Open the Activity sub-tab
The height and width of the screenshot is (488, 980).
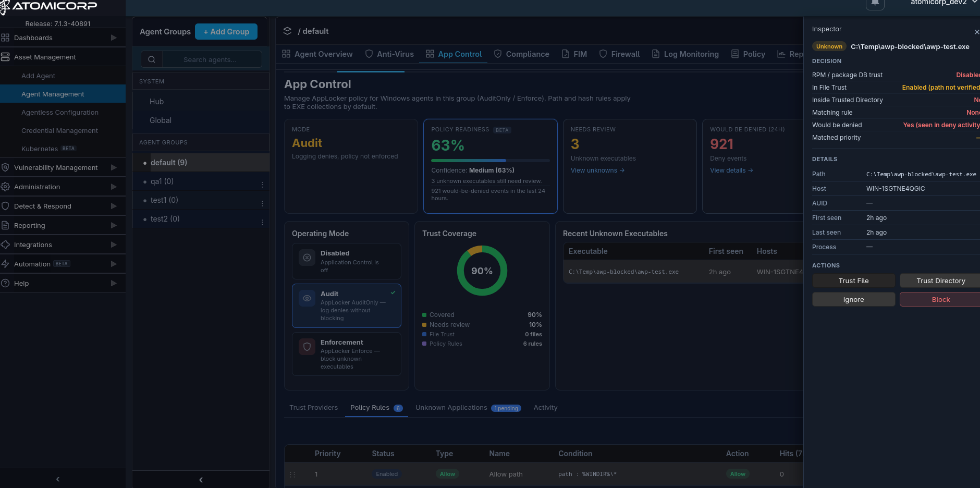point(546,408)
